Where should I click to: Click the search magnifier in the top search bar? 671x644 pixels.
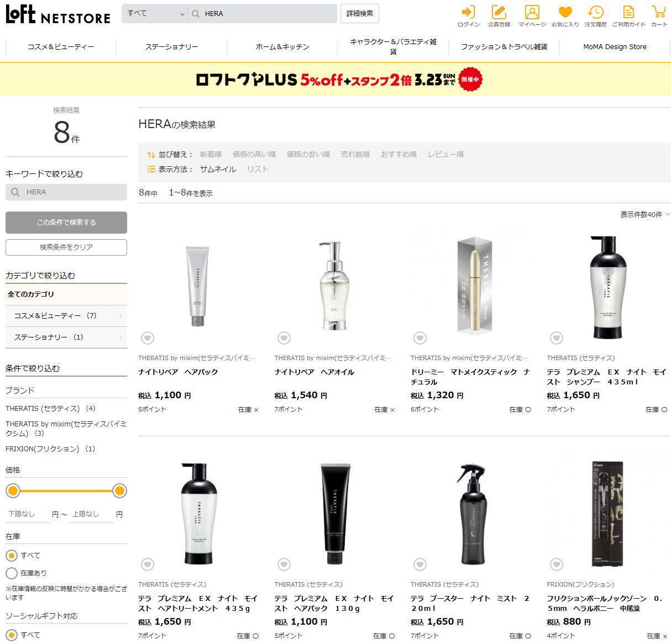point(196,14)
